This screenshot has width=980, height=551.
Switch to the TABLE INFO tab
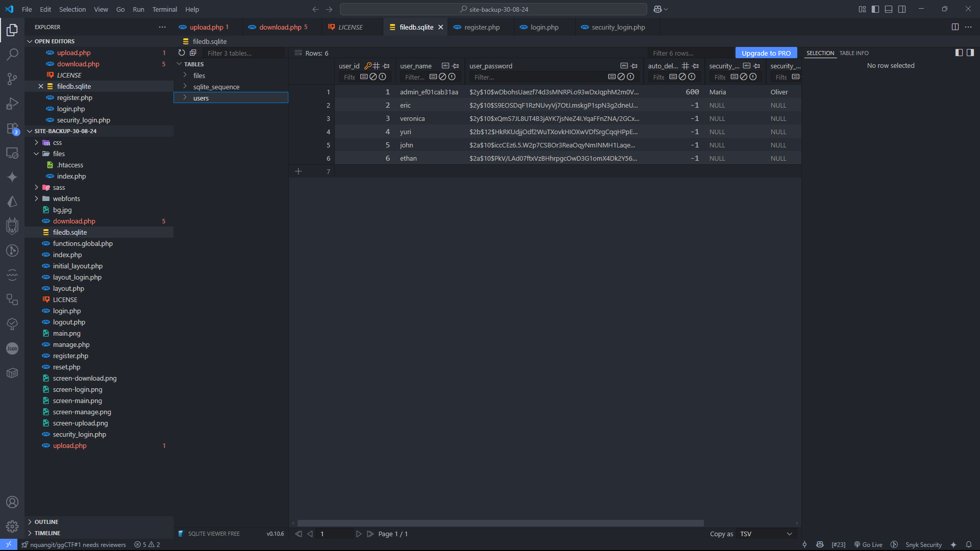[854, 53]
